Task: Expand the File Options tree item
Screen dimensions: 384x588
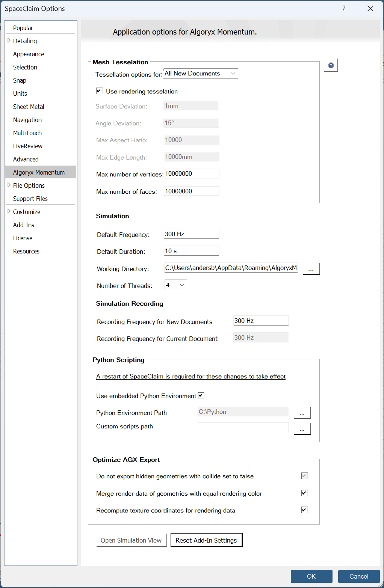Action: click(9, 185)
